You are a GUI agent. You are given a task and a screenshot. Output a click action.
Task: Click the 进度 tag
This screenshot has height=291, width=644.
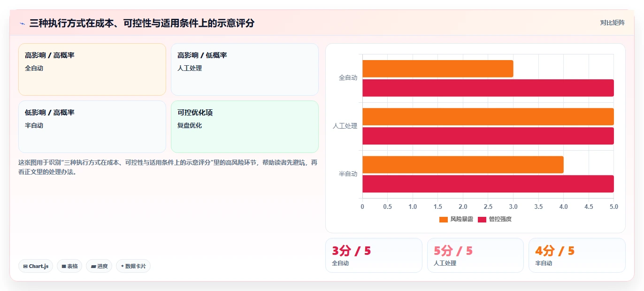tap(99, 266)
